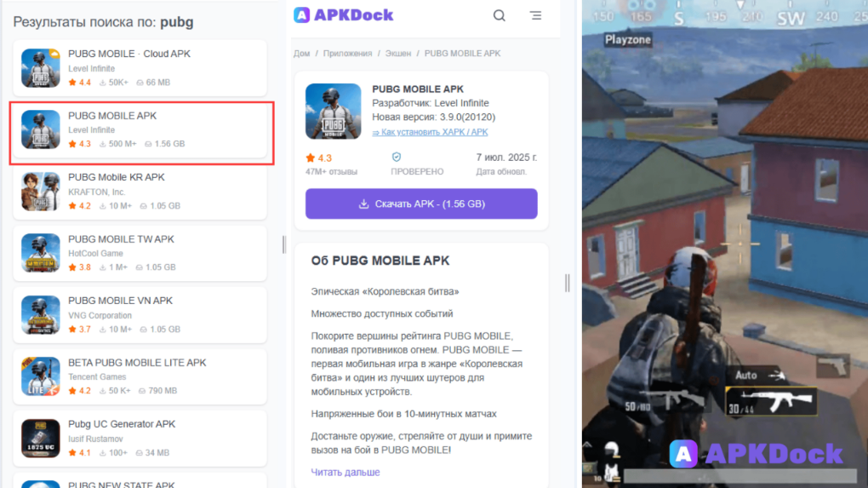The height and width of the screenshot is (488, 868).
Task: Open the PUBG MOBILE VN APK icon
Action: pos(40,314)
